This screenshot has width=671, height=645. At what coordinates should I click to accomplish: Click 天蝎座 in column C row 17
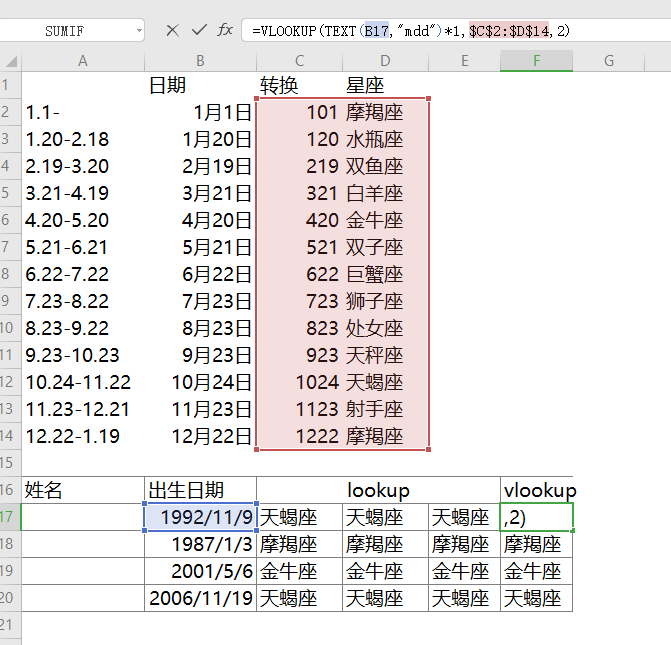click(x=300, y=517)
